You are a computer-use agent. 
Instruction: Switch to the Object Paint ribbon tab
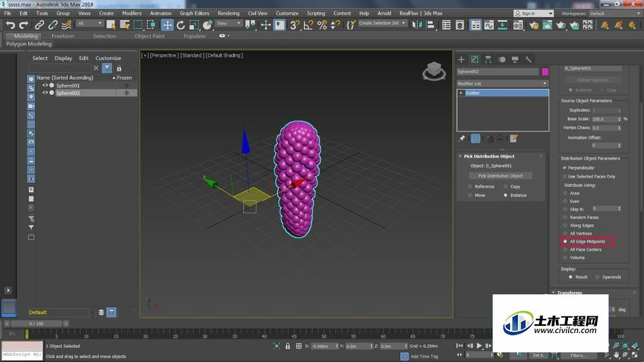149,36
